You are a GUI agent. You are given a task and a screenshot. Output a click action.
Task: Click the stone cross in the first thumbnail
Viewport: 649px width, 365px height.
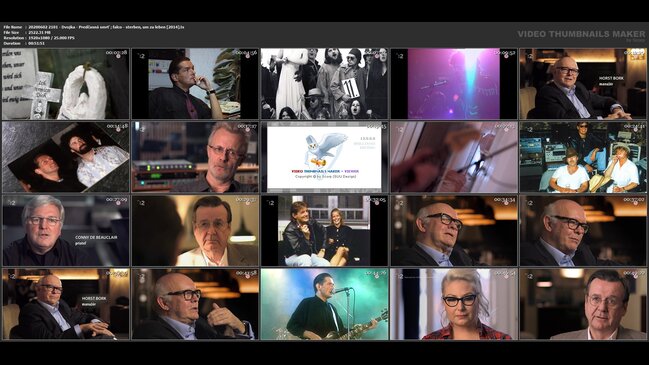(41, 95)
